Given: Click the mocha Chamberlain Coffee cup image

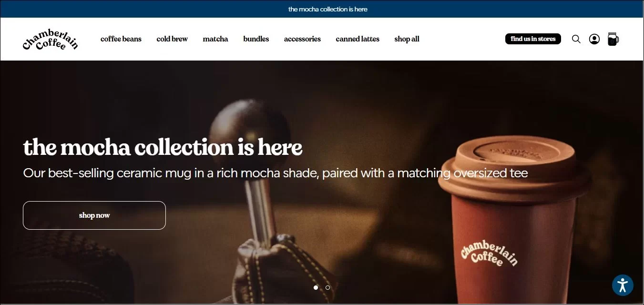Looking at the screenshot, I should [x=514, y=219].
